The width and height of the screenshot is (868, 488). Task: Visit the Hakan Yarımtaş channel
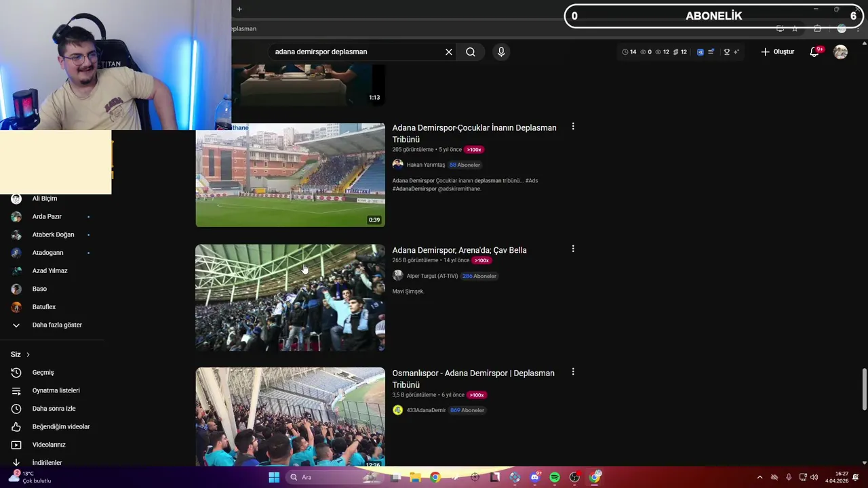pos(426,165)
